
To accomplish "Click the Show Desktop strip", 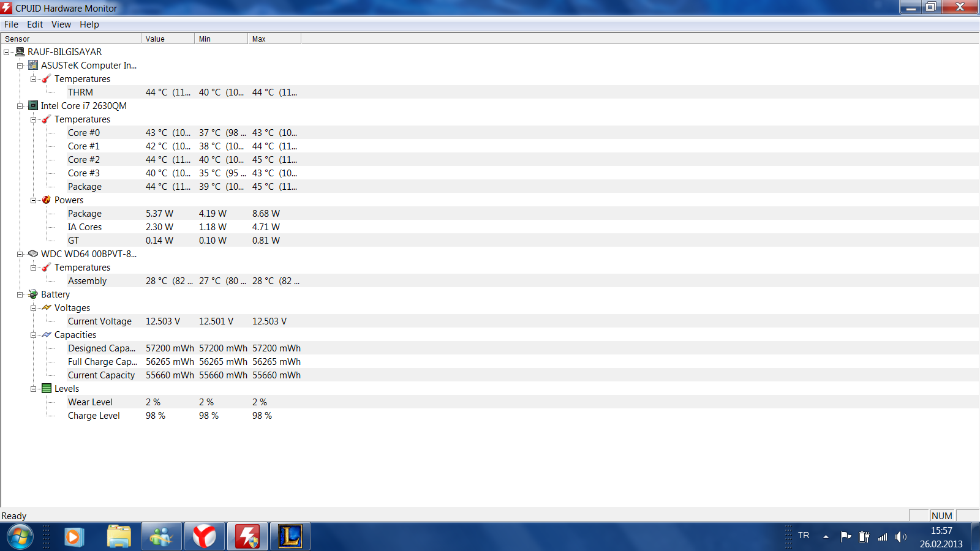I will (976, 537).
